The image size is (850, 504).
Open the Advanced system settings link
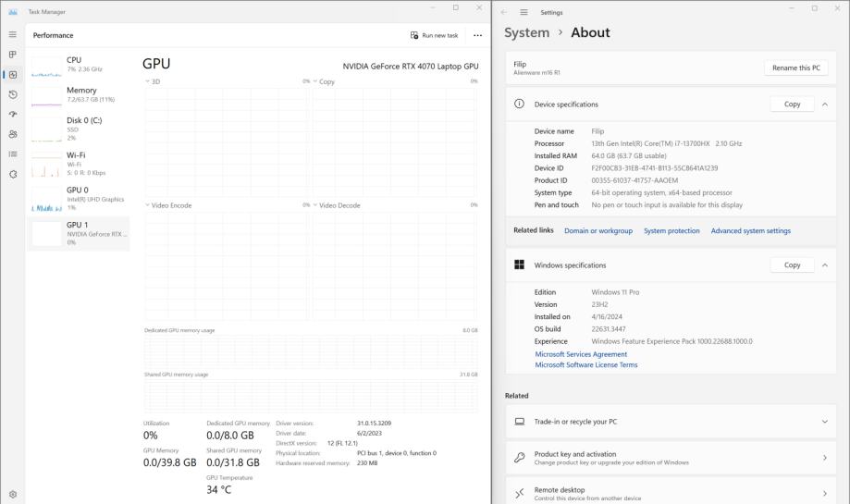point(750,231)
